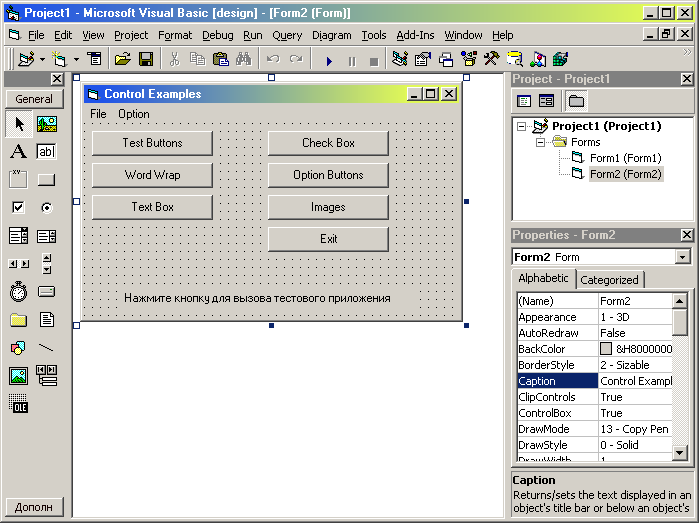This screenshot has width=699, height=523.
Task: Select the DriveListBox control tool
Action: (x=47, y=292)
